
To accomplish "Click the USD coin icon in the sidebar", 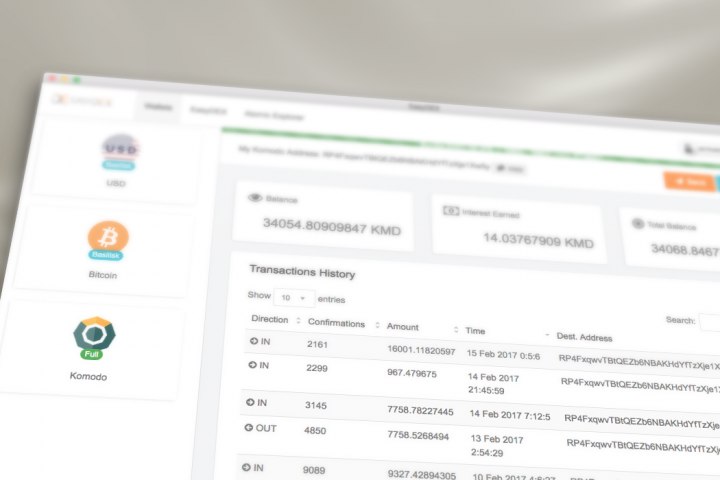I will (120, 148).
